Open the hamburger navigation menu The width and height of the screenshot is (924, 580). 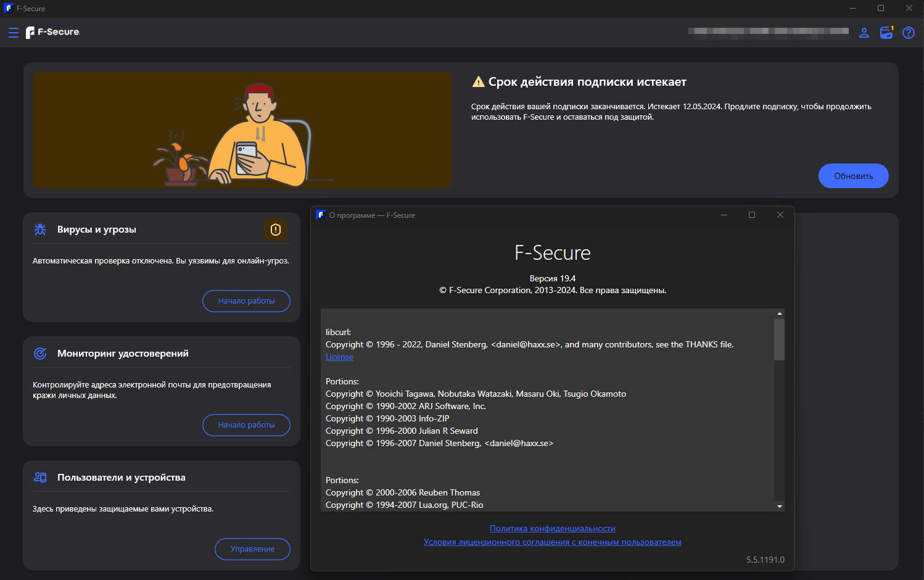click(x=14, y=33)
